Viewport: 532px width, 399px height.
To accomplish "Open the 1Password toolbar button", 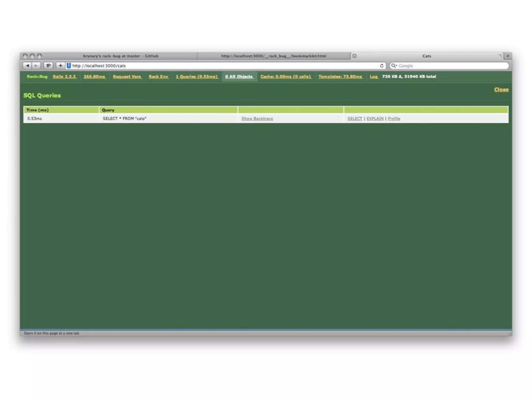I will (x=48, y=66).
